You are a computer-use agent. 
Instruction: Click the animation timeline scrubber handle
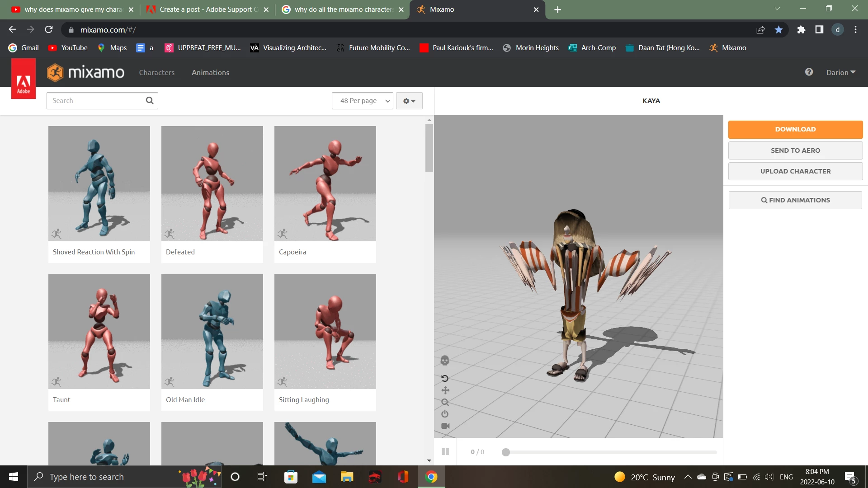[506, 452]
